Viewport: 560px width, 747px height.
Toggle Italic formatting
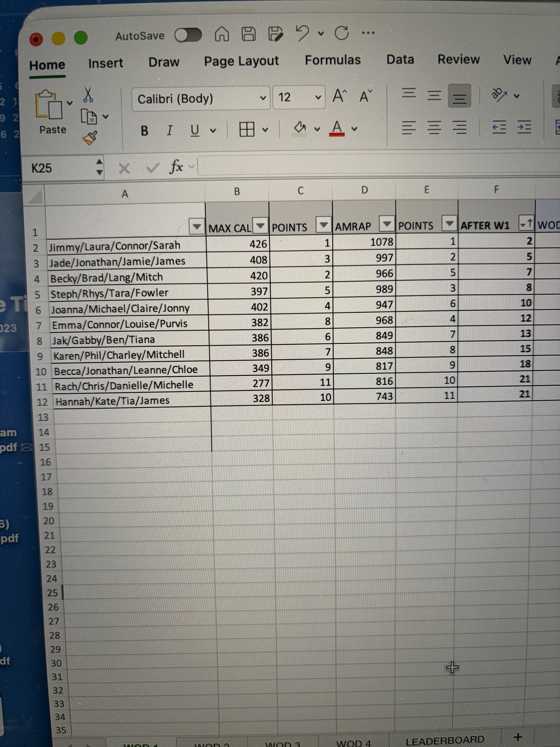point(169,130)
